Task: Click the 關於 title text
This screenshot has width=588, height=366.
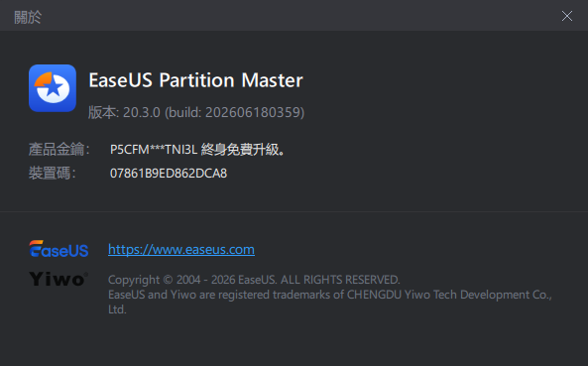Action: (x=28, y=17)
